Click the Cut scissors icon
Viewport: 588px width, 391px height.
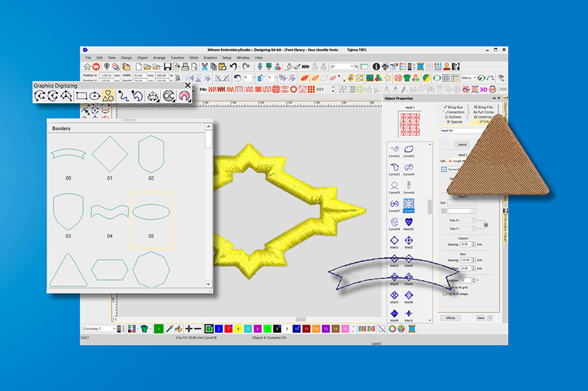[x=204, y=67]
